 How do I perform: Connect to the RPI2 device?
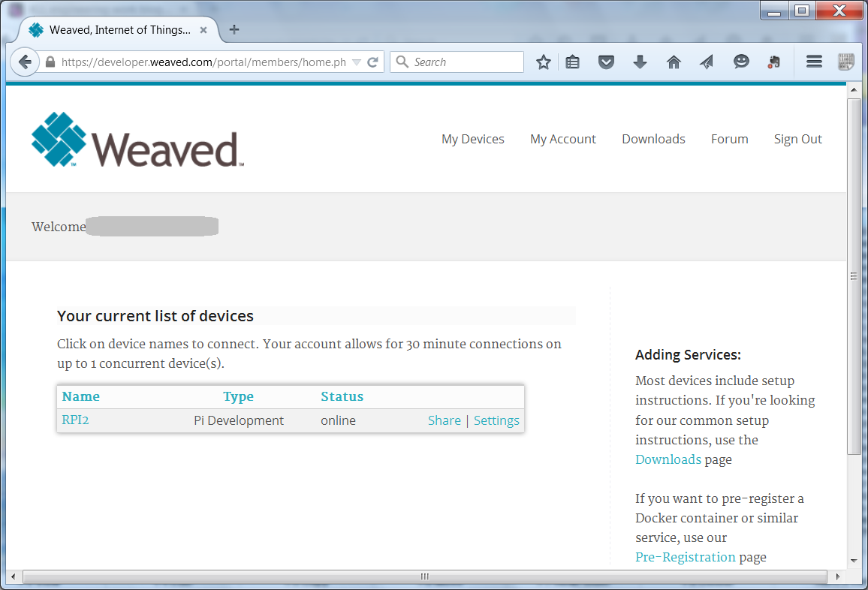click(x=75, y=420)
